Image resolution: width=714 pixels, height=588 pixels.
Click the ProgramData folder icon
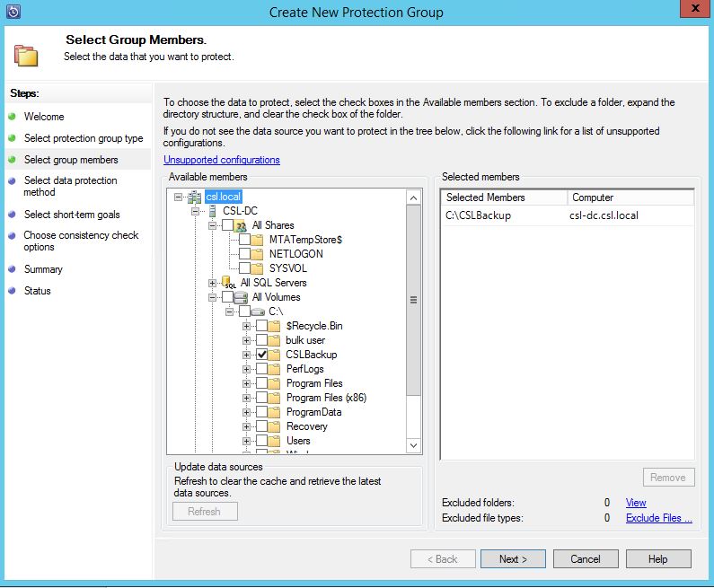(274, 412)
